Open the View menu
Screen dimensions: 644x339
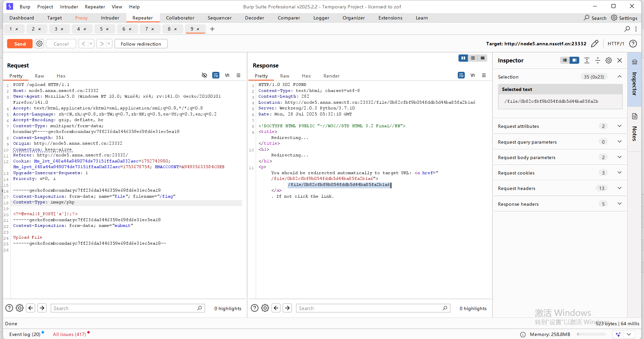(x=117, y=7)
